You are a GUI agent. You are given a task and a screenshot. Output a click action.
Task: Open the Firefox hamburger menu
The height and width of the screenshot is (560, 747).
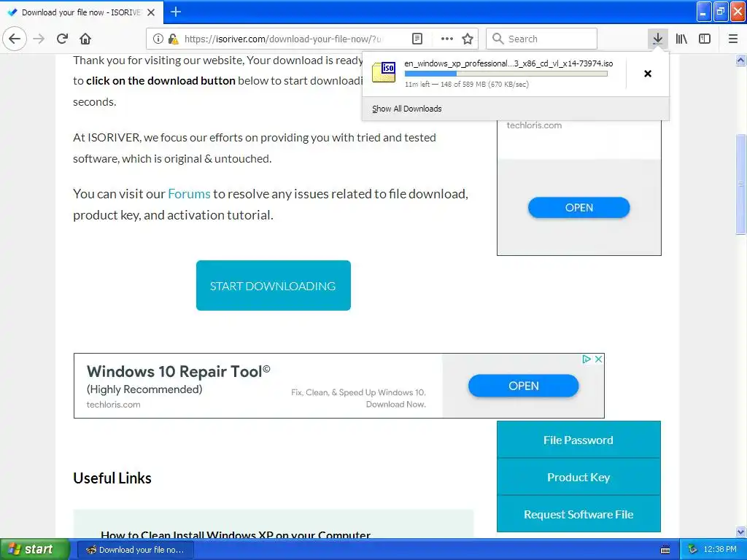pyautogui.click(x=733, y=39)
